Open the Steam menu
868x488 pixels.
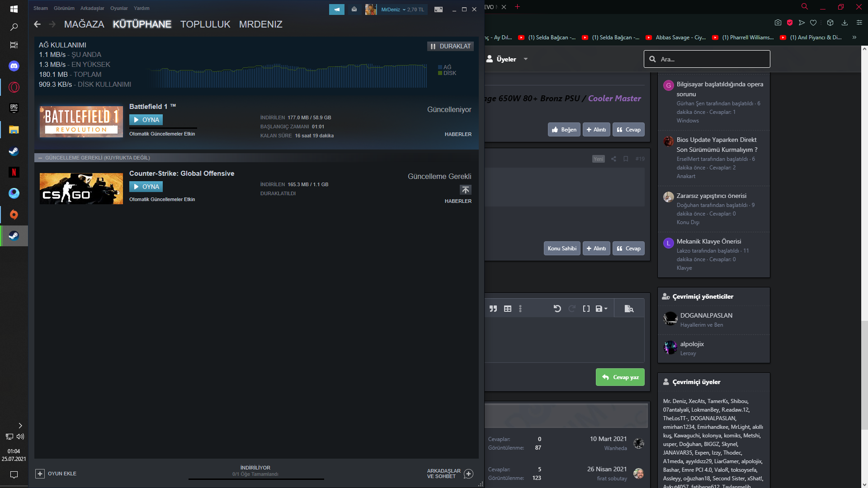pos(40,8)
